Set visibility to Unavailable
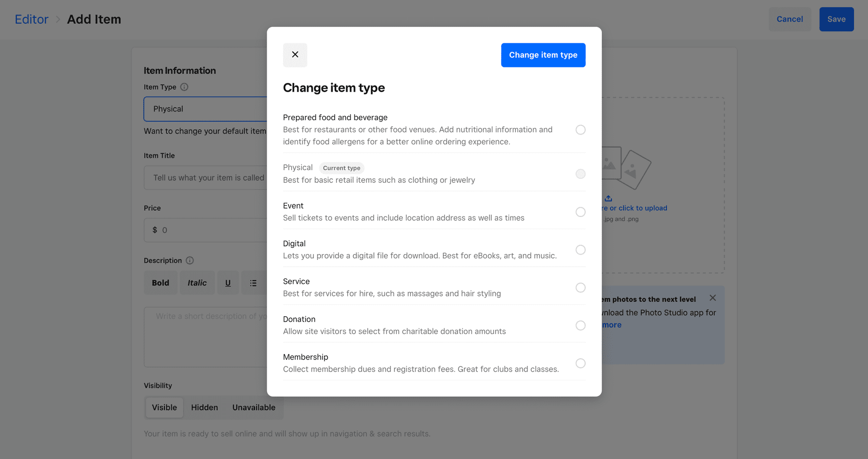The height and width of the screenshot is (459, 868). (254, 407)
